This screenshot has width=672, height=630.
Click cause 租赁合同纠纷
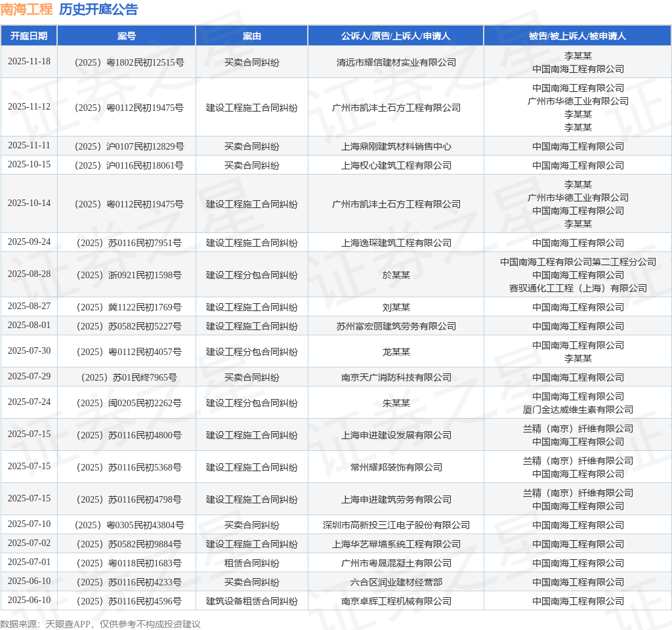(251, 563)
